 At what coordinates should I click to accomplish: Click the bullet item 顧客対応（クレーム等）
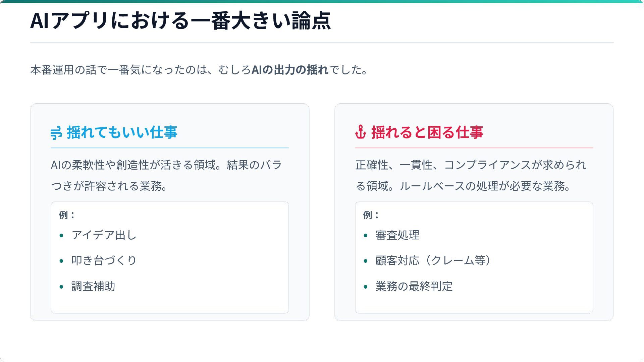[433, 260]
